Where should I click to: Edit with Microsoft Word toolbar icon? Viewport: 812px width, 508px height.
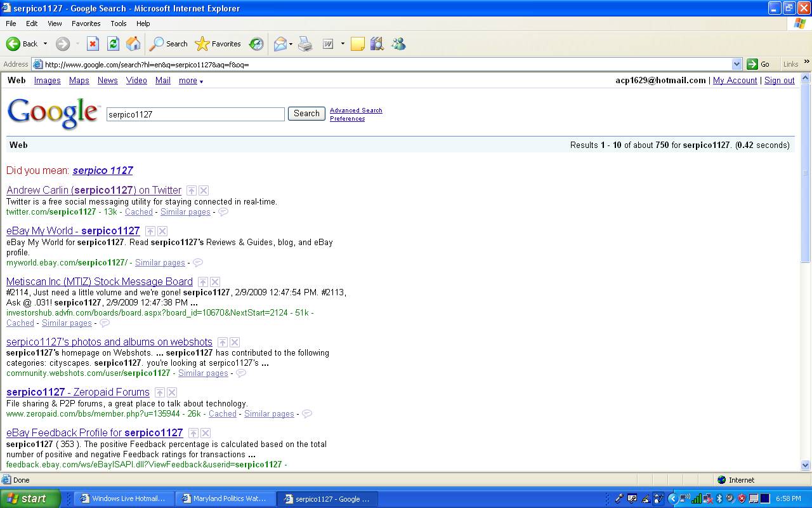pyautogui.click(x=329, y=44)
